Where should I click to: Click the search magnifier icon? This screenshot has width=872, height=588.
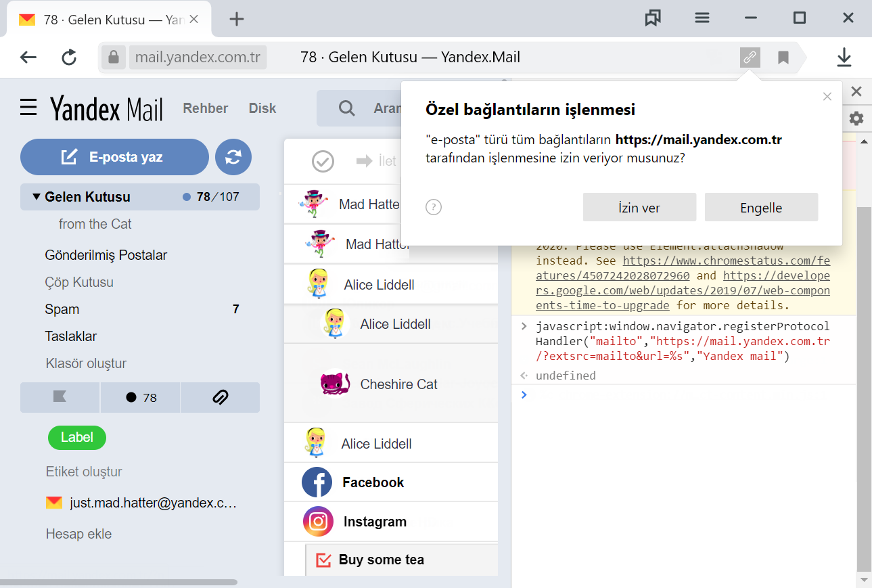pyautogui.click(x=346, y=108)
